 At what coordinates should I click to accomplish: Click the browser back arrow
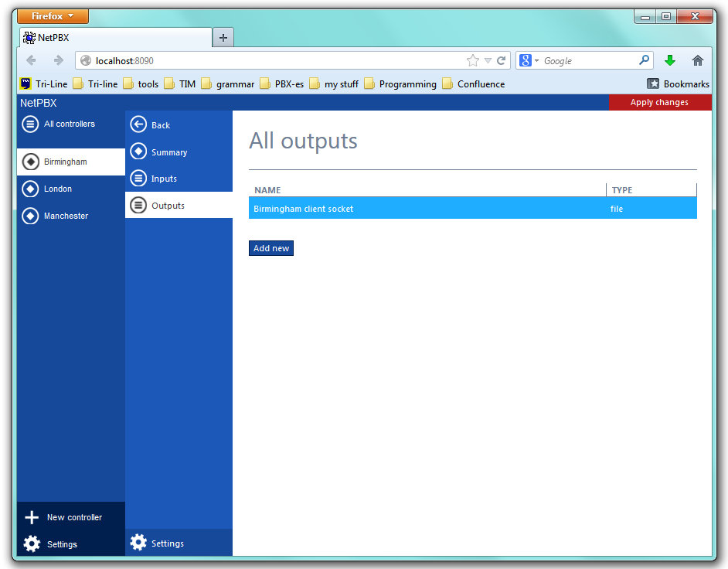(31, 60)
